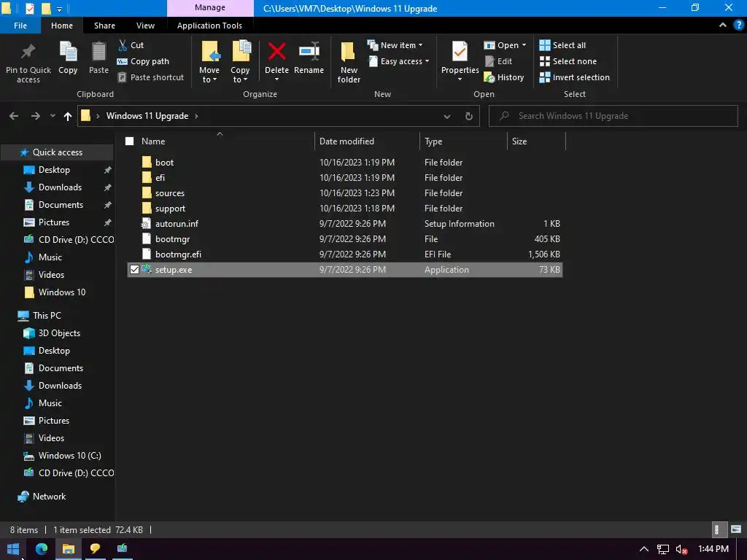Select Network in navigation pane
The width and height of the screenshot is (747, 560).
click(49, 496)
